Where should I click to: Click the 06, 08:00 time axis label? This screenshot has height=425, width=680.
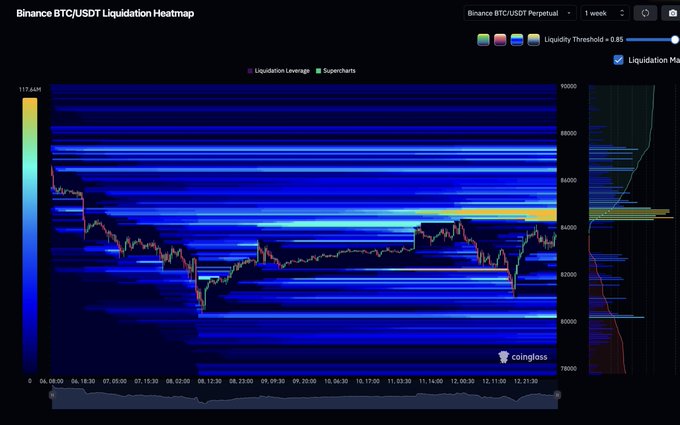click(52, 381)
